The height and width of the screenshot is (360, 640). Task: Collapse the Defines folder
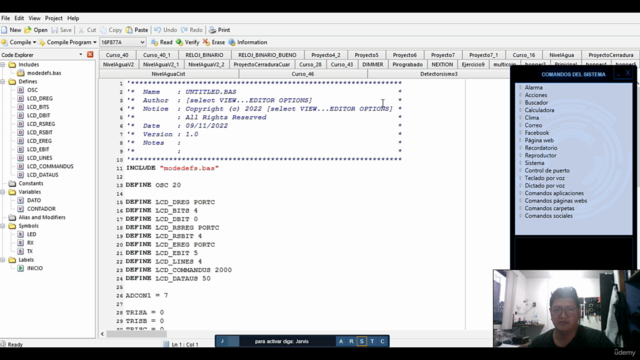click(3, 82)
